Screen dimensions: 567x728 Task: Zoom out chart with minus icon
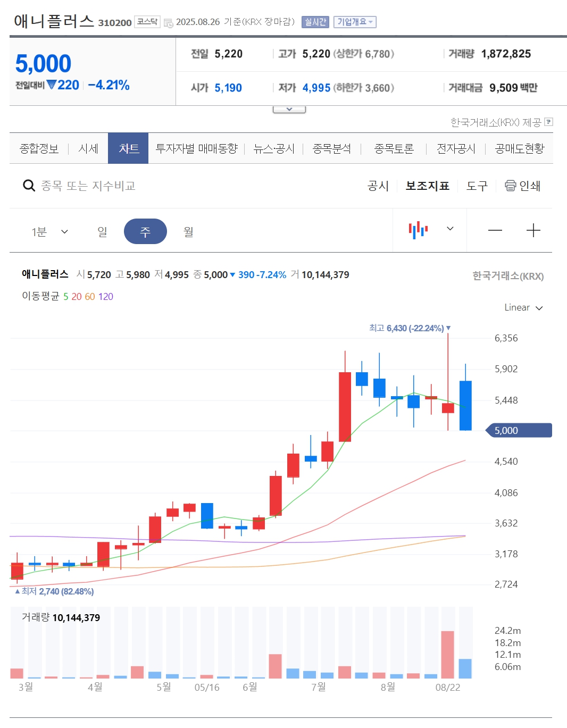[495, 230]
